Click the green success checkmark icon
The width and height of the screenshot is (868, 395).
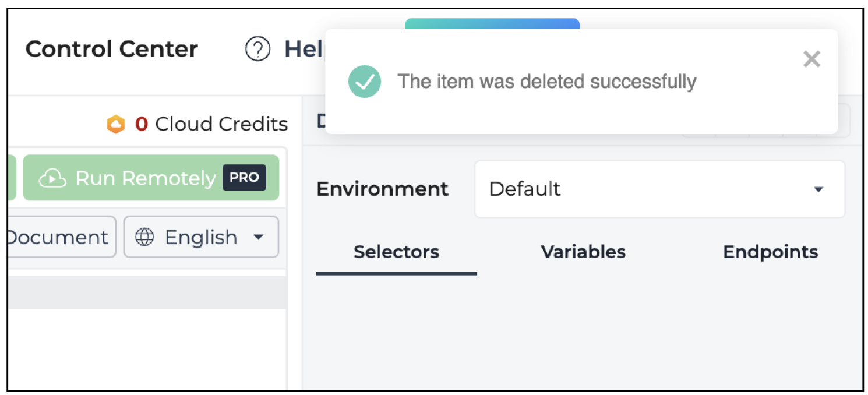[x=365, y=82]
